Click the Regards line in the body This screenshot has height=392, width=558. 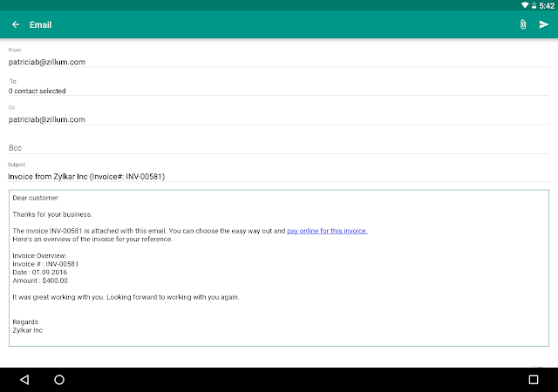25,322
